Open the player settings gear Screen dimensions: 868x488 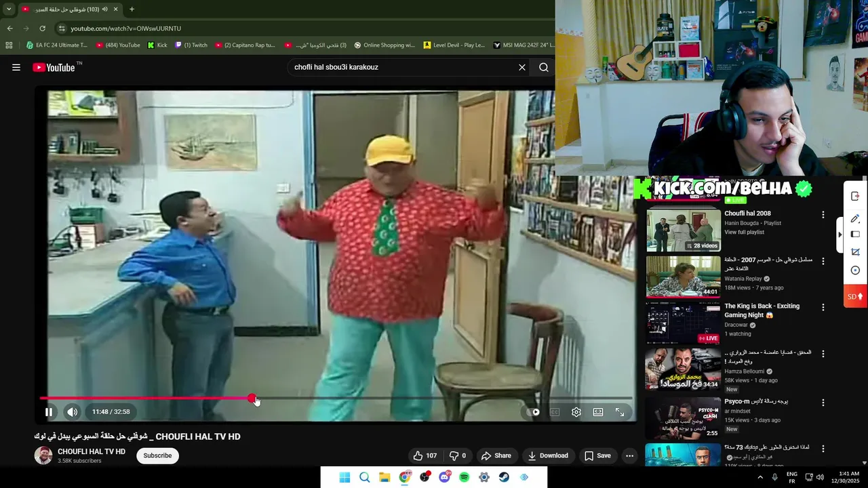[x=576, y=411]
